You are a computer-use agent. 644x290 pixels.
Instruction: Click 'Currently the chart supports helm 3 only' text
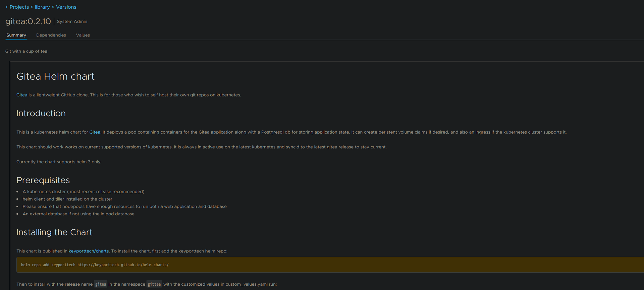[59, 162]
